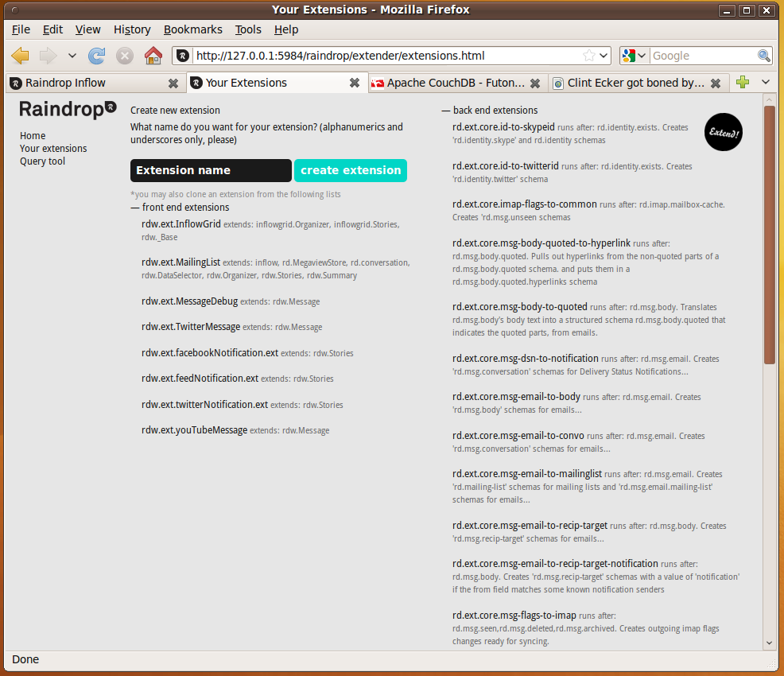The width and height of the screenshot is (784, 676).
Task: Select the rdw.ext.MessageDebug extension
Action: tap(189, 301)
